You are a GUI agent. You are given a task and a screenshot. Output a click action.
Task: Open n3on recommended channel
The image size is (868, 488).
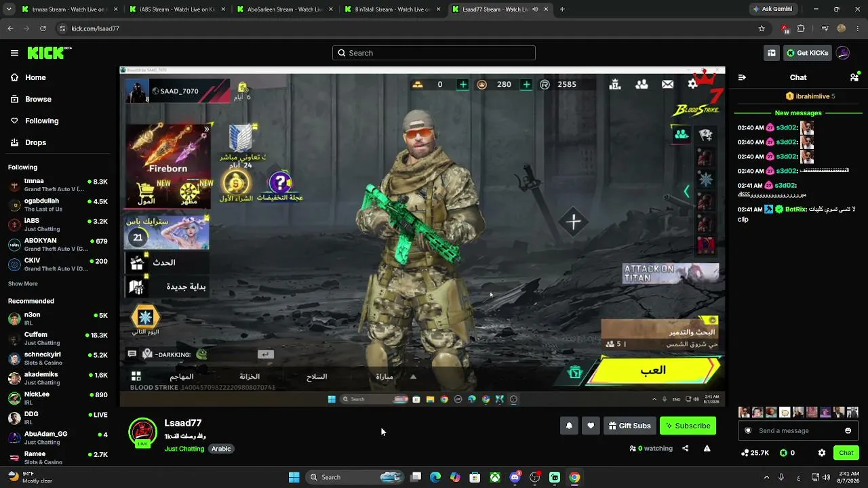[58, 319]
